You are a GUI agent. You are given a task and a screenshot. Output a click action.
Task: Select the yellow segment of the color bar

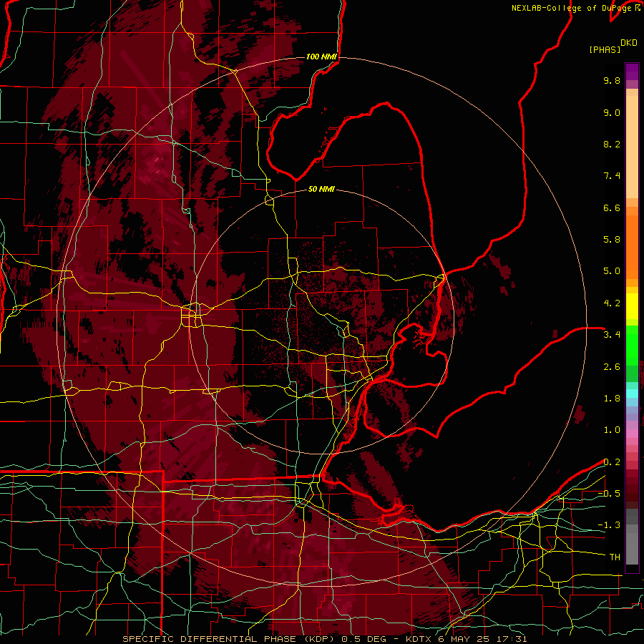(x=632, y=306)
